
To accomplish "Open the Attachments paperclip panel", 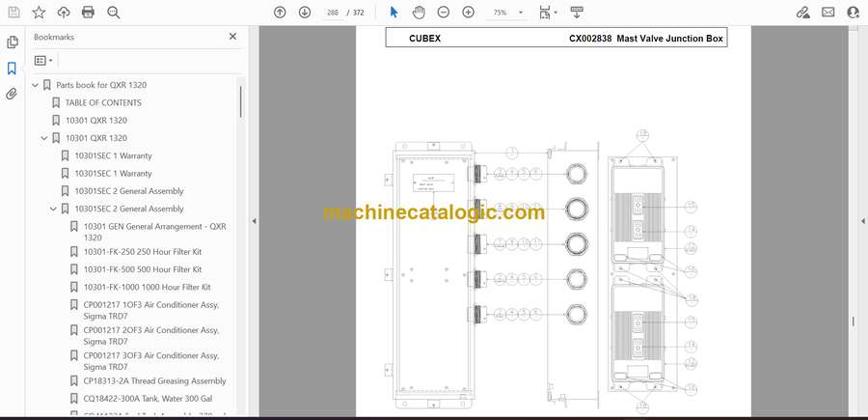I will click(12, 95).
